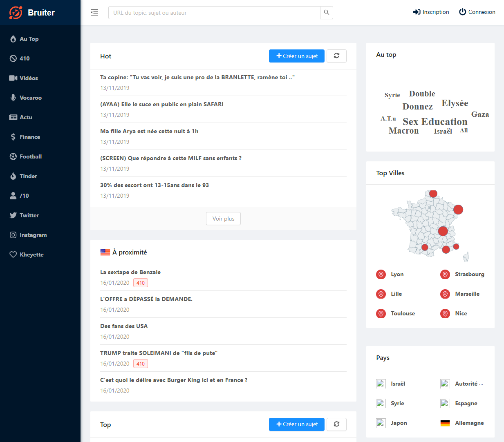Image resolution: width=504 pixels, height=442 pixels.
Task: Click the search magnifier icon
Action: (326, 13)
